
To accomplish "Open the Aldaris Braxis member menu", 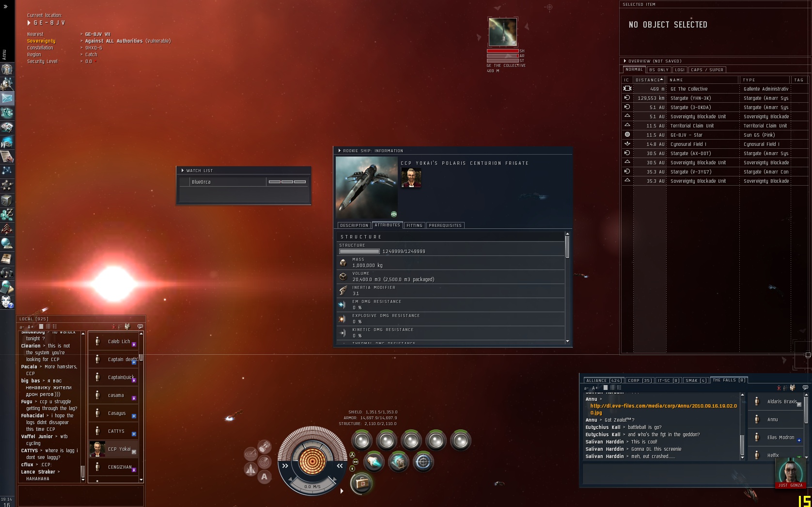I will tap(799, 404).
